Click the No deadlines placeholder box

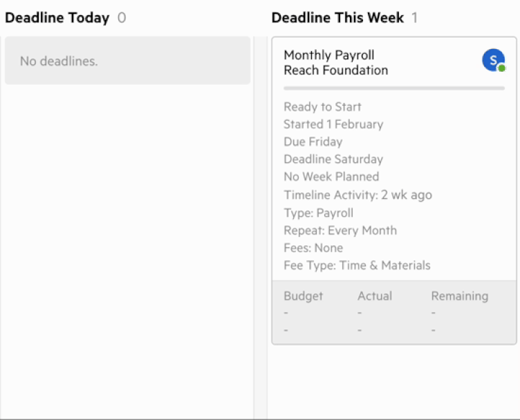pos(127,61)
